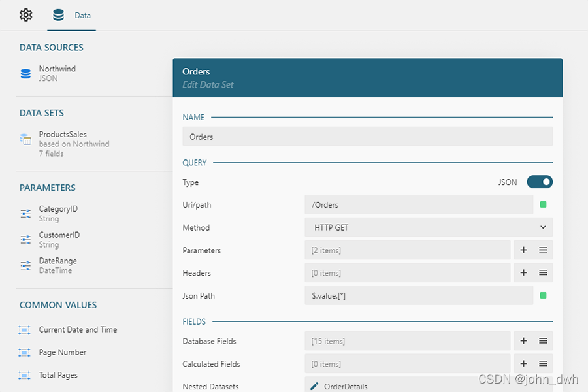The image size is (588, 392).
Task: Toggle the JSON query type switch
Action: 540,182
